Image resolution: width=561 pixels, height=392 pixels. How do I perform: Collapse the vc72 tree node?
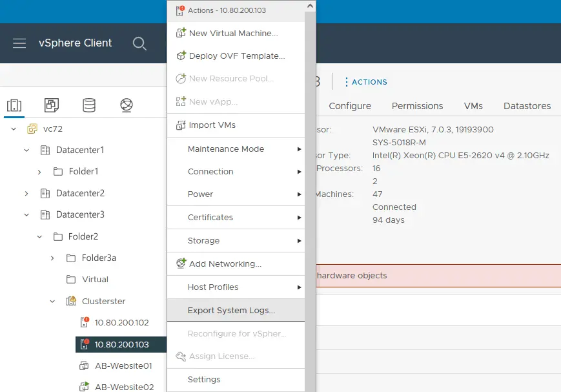coord(14,129)
